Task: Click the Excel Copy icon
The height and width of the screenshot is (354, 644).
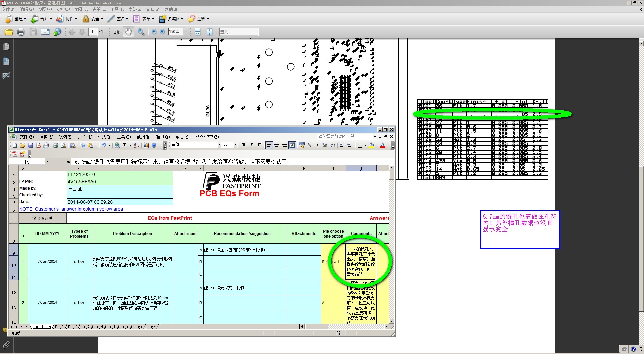Action: pyautogui.click(x=83, y=145)
